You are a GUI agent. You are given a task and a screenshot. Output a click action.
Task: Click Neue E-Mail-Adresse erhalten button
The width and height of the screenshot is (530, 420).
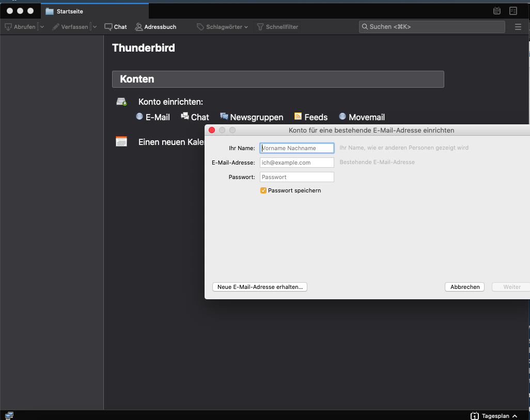tap(260, 287)
